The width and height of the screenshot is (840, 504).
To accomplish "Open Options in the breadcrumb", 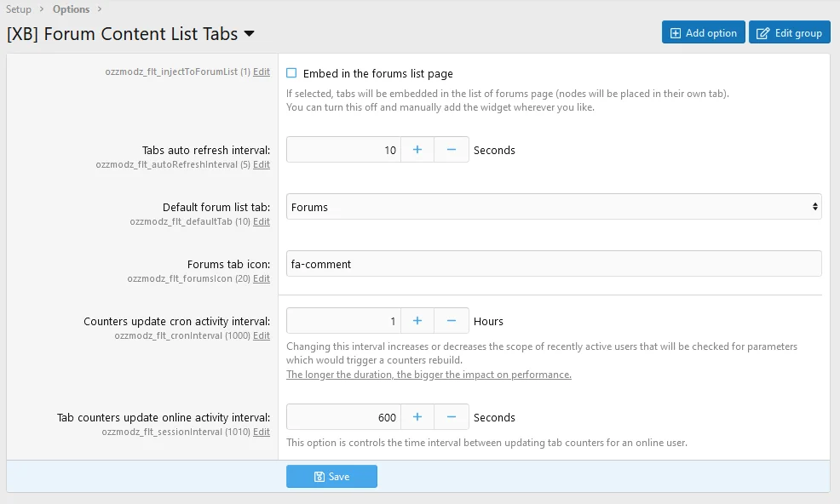I will click(71, 9).
